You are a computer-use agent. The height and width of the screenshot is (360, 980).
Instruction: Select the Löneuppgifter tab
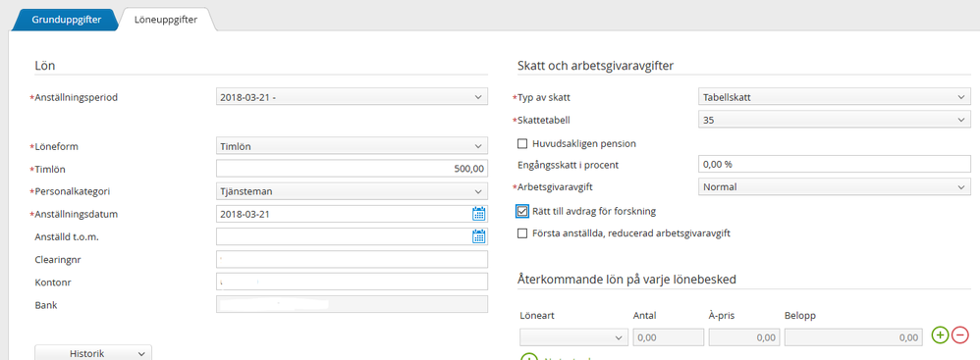166,20
